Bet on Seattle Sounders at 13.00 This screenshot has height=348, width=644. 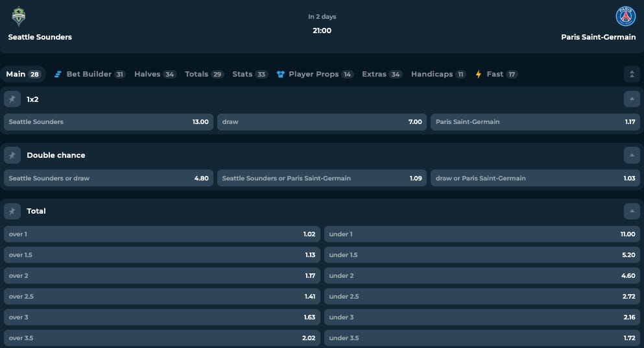108,122
